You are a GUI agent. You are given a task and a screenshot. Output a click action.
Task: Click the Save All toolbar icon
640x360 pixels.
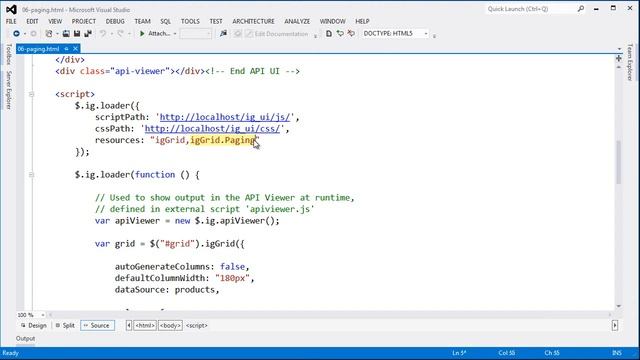coord(88,33)
